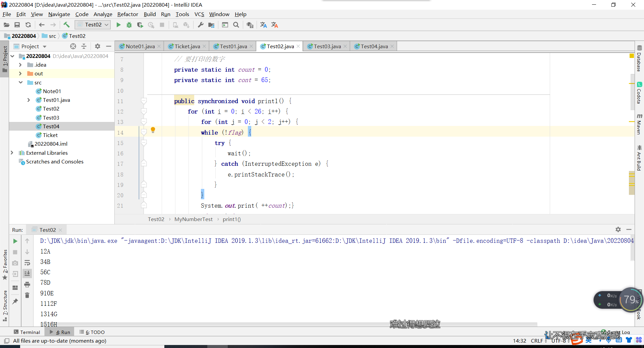Screen dimensions: 644x348
Task: Switch to the Note01.java editor tab
Action: point(140,46)
